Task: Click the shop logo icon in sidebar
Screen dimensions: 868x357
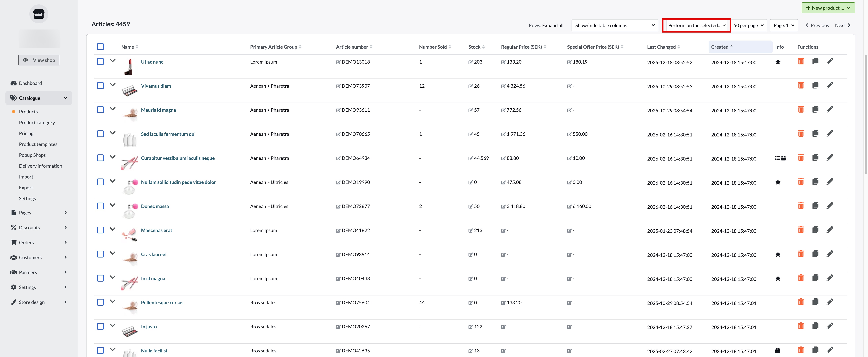Action: 39,14
